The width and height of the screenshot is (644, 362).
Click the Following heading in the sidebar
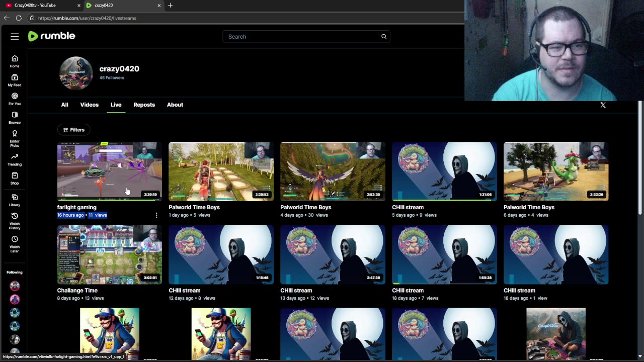pos(15,273)
